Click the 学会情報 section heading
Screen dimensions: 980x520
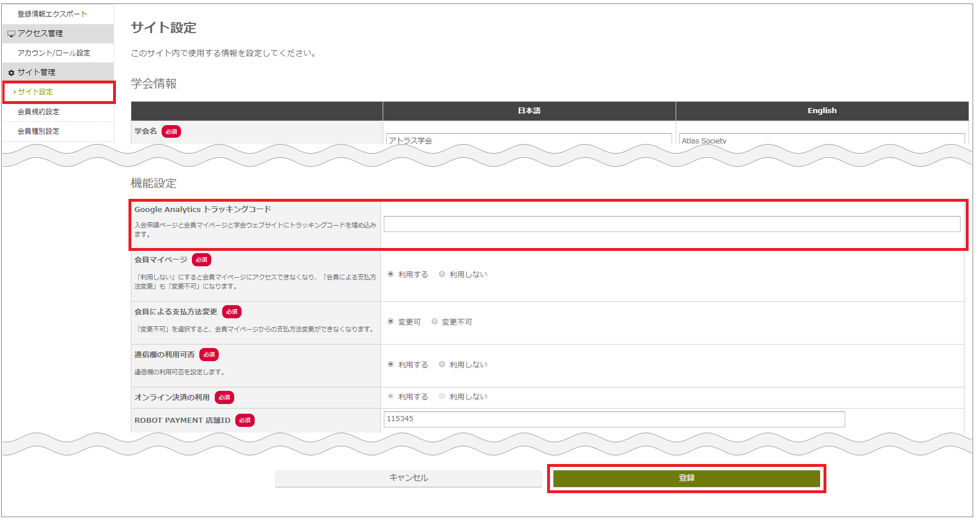[154, 84]
